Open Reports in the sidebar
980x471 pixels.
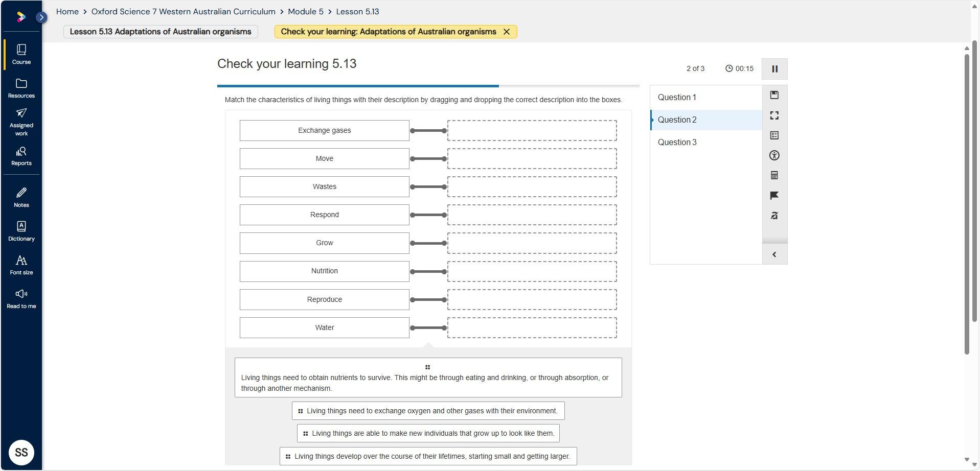point(21,156)
